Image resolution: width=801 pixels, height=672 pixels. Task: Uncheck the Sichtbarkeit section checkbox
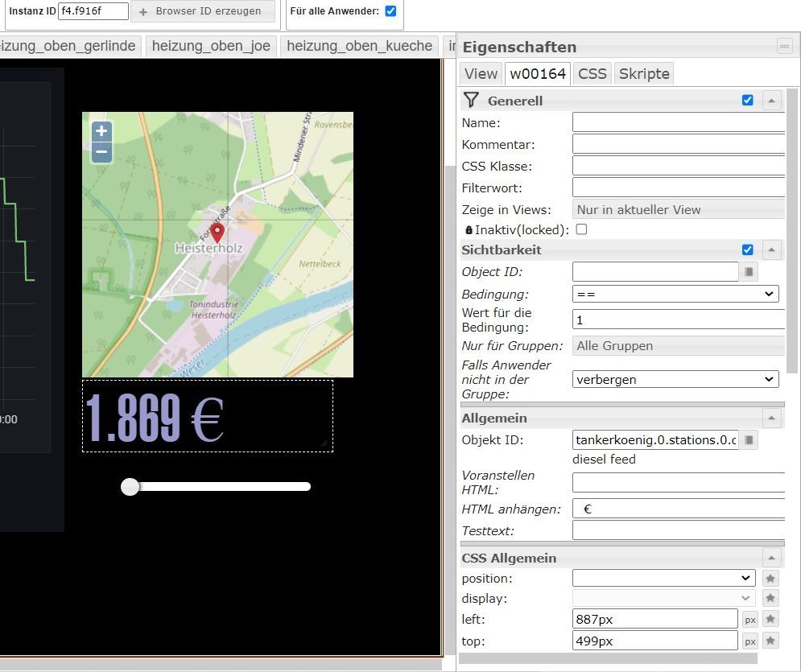(747, 249)
